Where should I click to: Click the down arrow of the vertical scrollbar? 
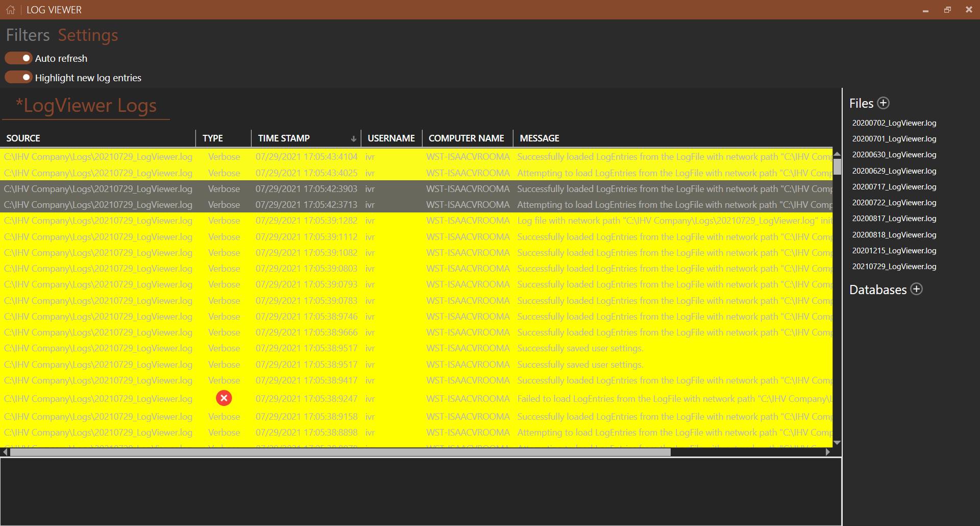[x=837, y=443]
